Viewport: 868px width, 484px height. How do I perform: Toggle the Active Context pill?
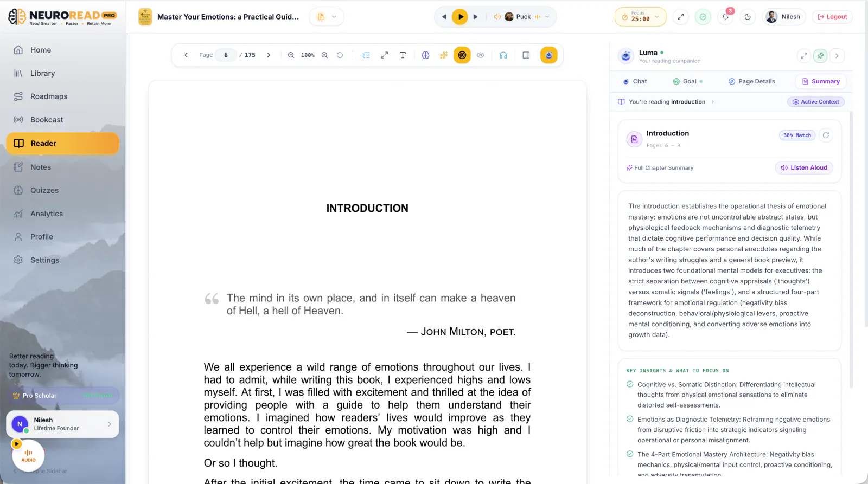pos(816,102)
